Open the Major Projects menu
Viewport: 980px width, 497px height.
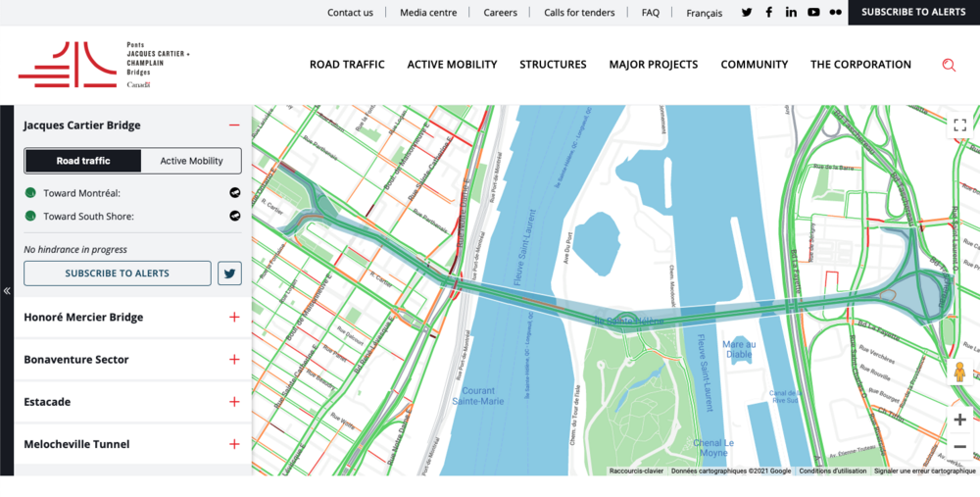pyautogui.click(x=653, y=65)
